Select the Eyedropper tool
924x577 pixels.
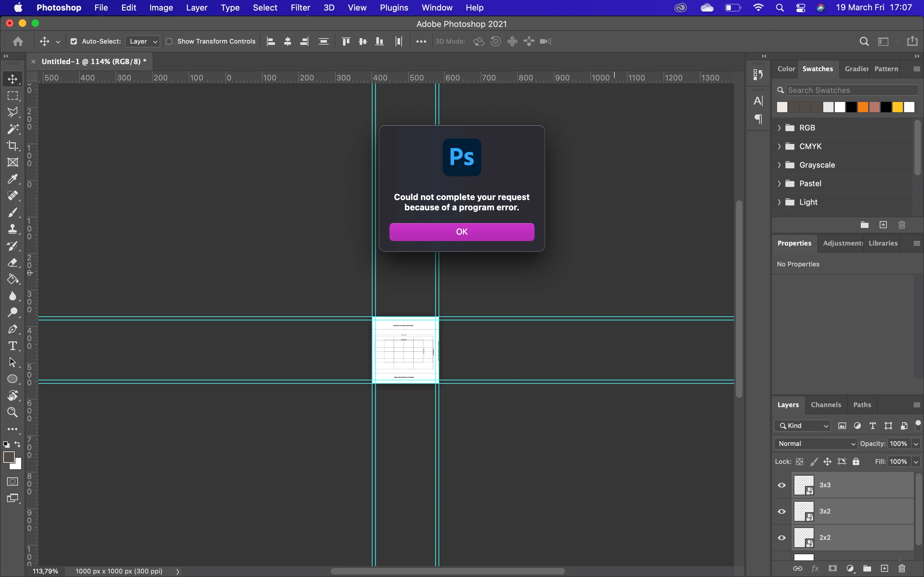(x=13, y=179)
